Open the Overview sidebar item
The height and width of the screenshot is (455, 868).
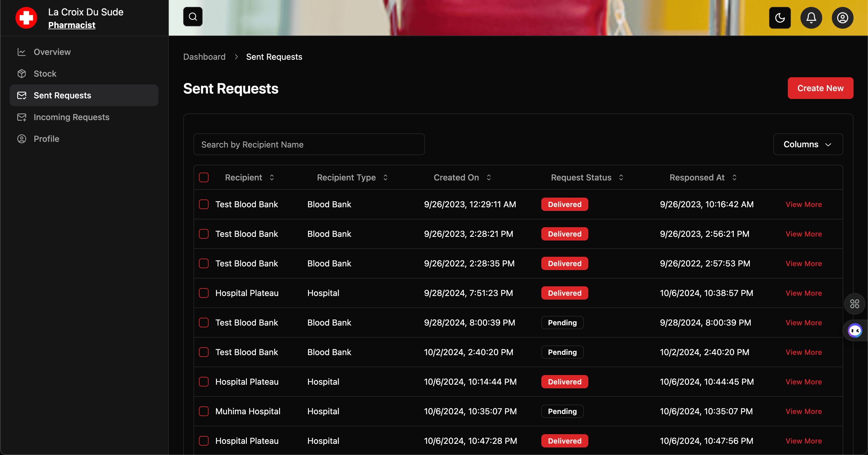[x=52, y=52]
